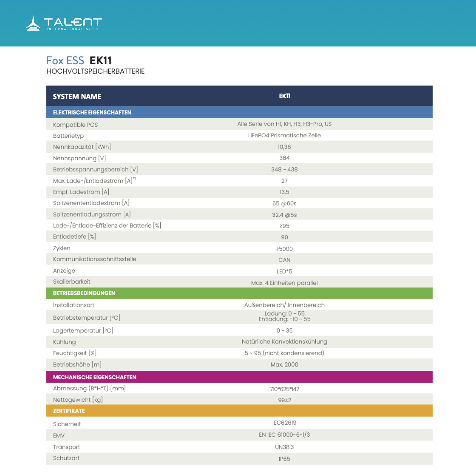Select the ELEKTRISCHE EIGENSCHAFTEN section bar

(x=92, y=112)
